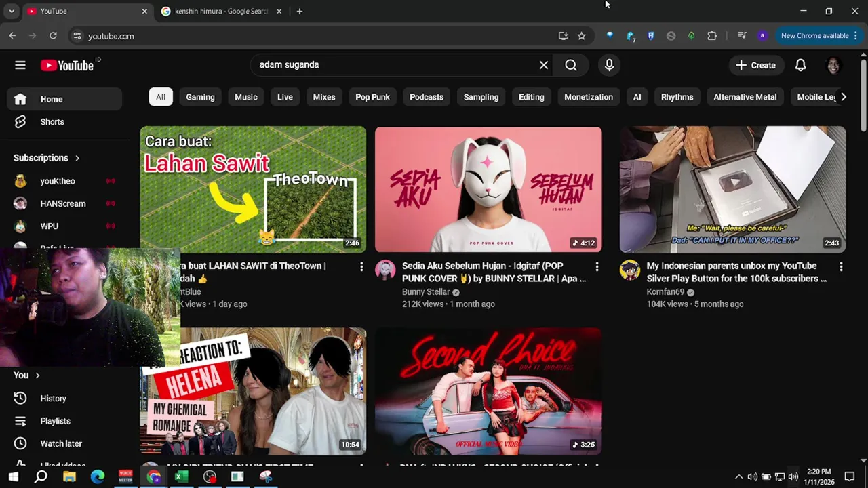The image size is (868, 488).
Task: Open My Indonesian parents unbox video title
Action: tap(737, 272)
